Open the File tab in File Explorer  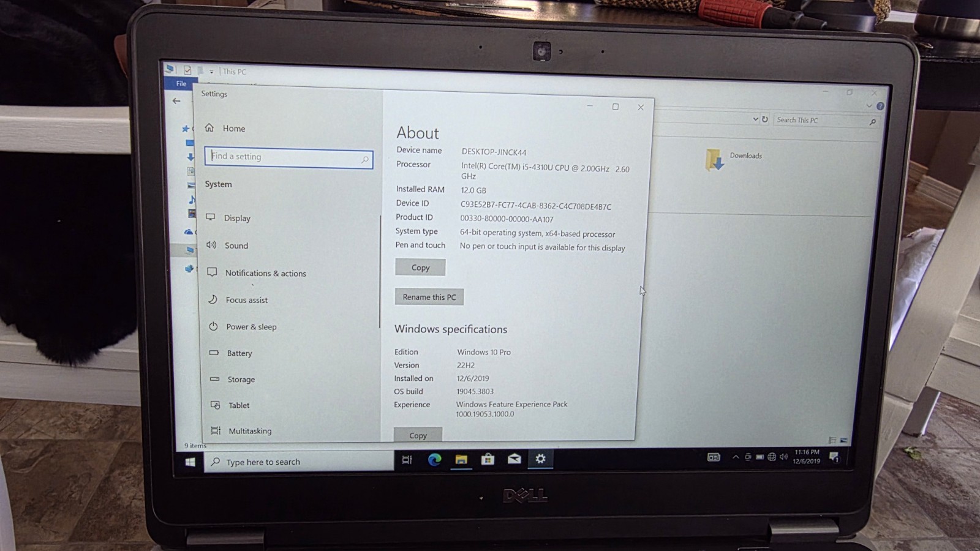click(x=181, y=83)
